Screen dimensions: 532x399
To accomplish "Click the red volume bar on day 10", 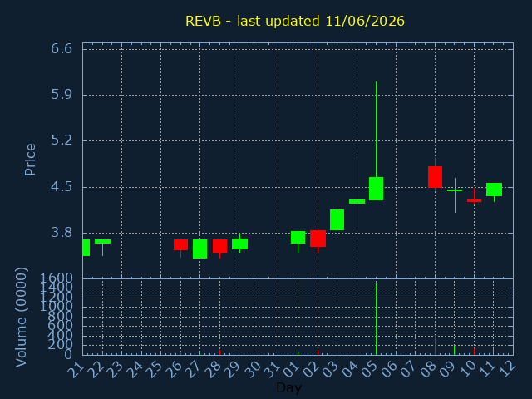I will pos(474,351).
